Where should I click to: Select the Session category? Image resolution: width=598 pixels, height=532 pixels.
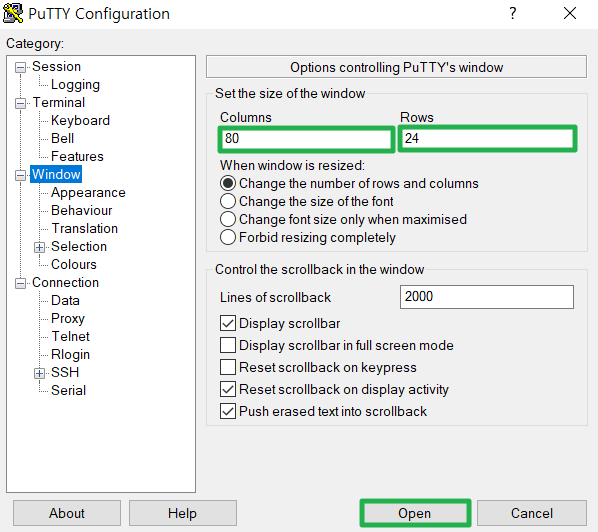point(56,66)
